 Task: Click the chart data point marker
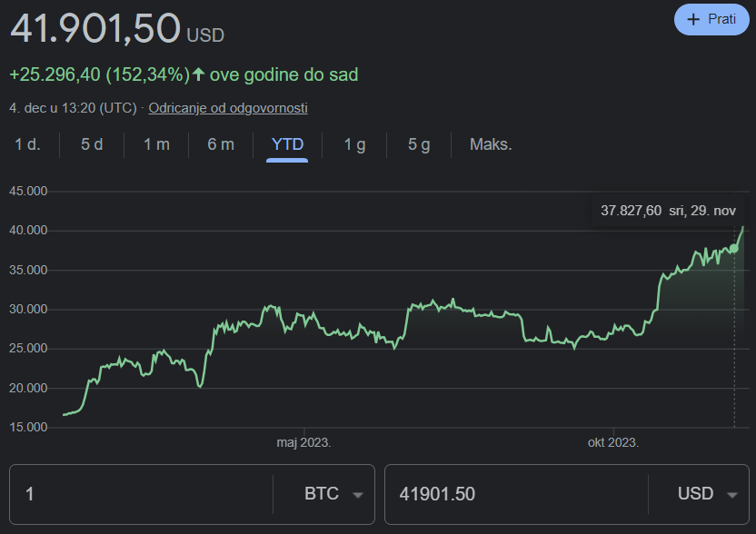[734, 249]
